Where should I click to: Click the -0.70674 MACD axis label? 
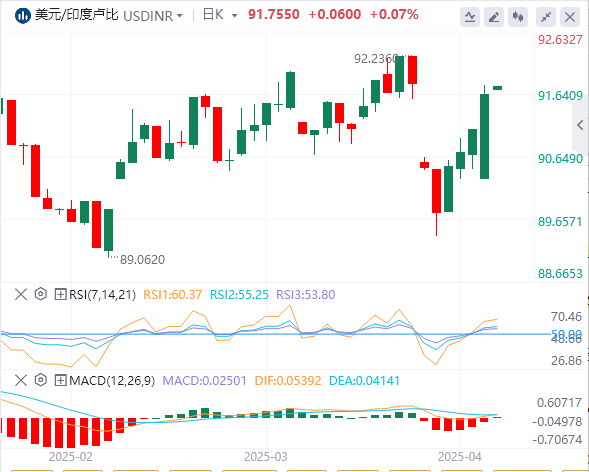[557, 439]
